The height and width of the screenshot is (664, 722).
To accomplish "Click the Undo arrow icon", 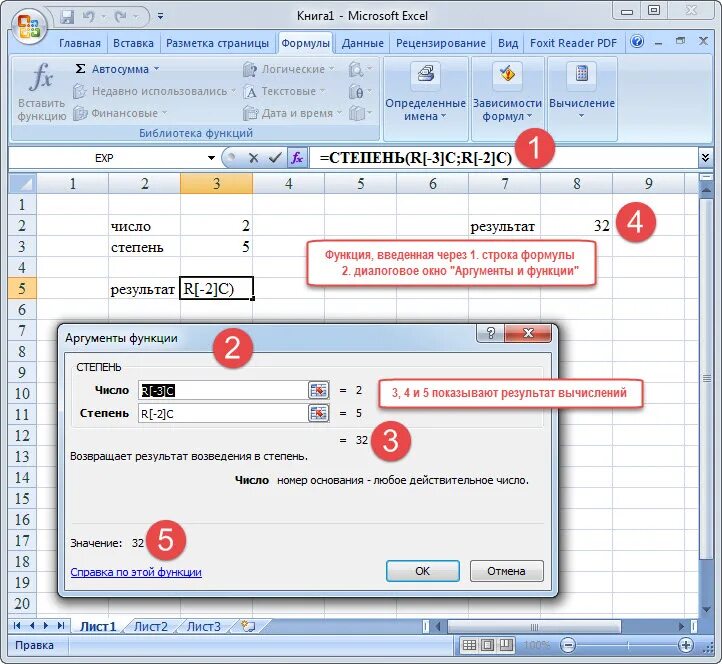I will [x=88, y=17].
